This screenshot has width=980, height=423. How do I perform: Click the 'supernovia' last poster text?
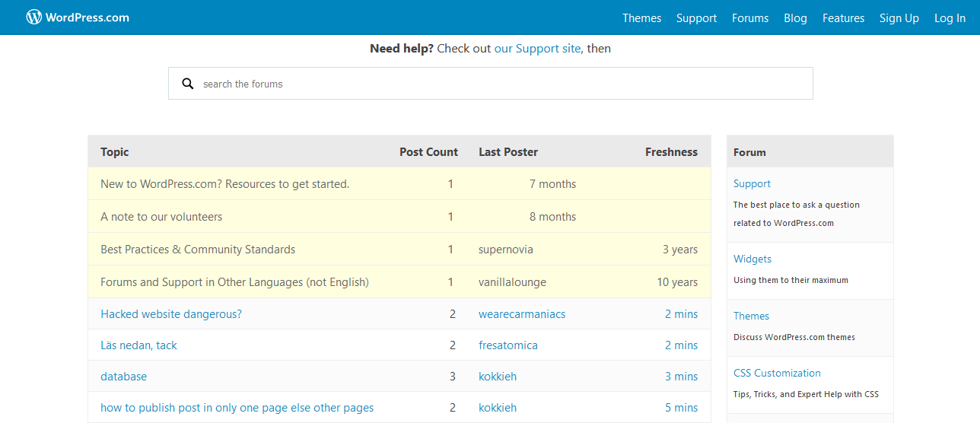tap(506, 250)
